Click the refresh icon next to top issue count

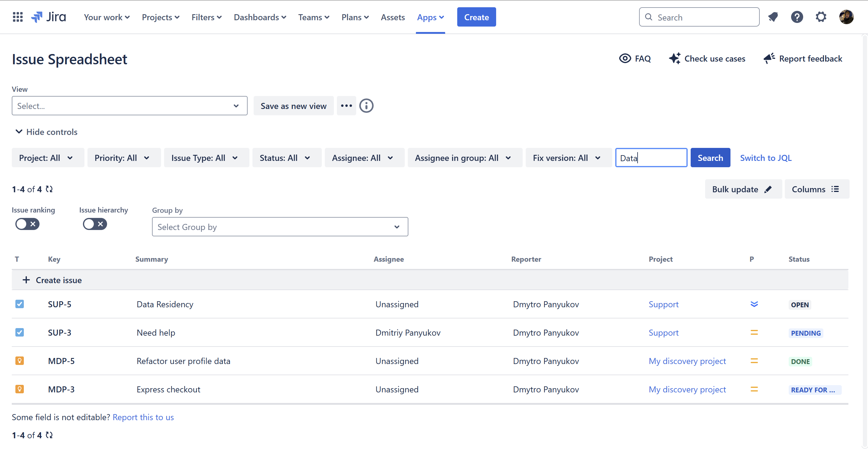coord(49,189)
